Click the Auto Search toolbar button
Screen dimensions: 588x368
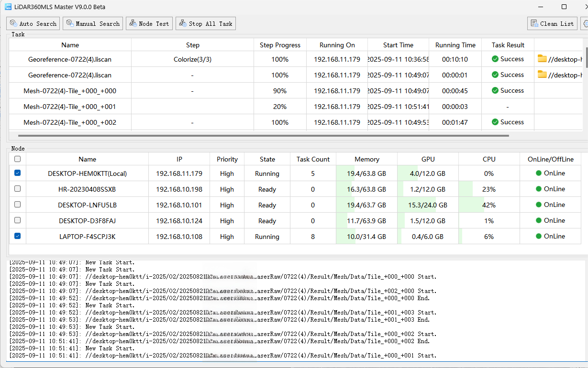(33, 23)
